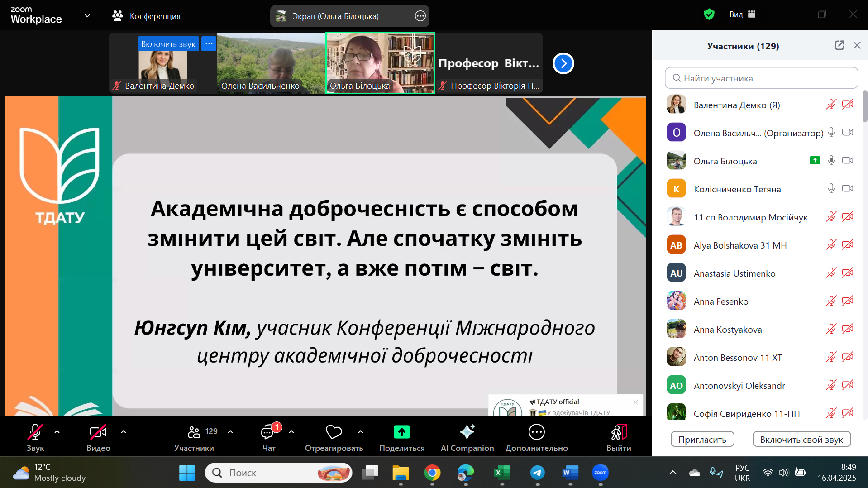This screenshot has height=488, width=868.
Task: Open AI Companion sparkle icon
Action: pos(467,432)
